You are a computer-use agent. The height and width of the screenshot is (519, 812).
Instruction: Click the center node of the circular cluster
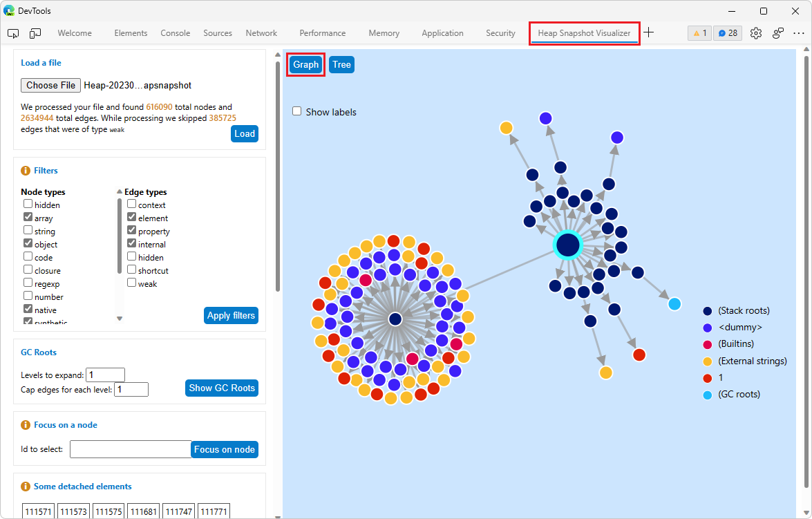(x=395, y=319)
